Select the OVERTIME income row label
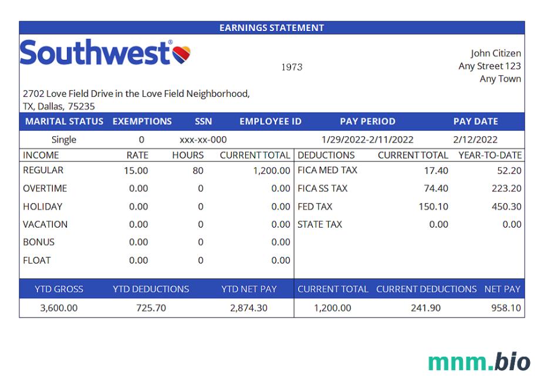 [x=45, y=188]
